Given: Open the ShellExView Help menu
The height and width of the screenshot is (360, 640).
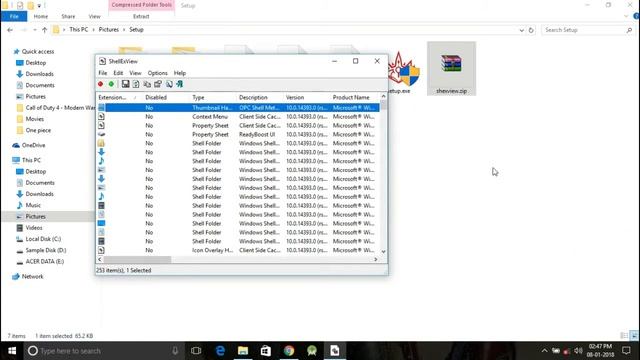Looking at the screenshot, I should point(180,73).
